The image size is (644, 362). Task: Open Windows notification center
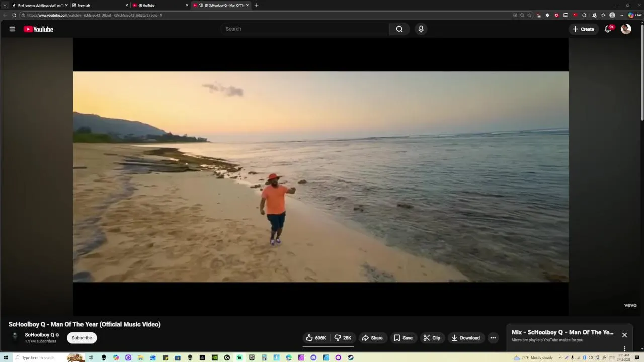637,357
